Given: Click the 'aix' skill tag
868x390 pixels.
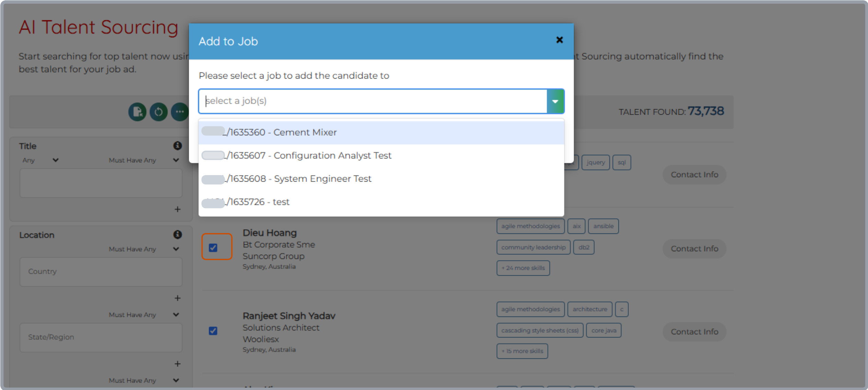Looking at the screenshot, I should click(576, 226).
